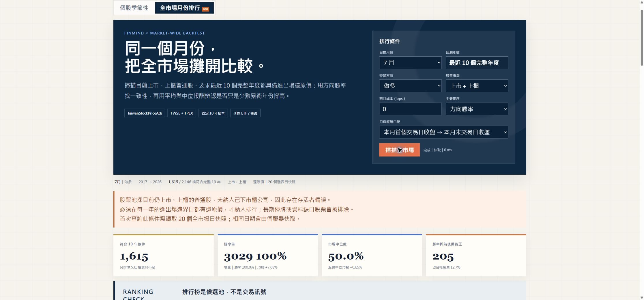Open the 主要排序 dropdown showing 方向勝率

point(477,109)
